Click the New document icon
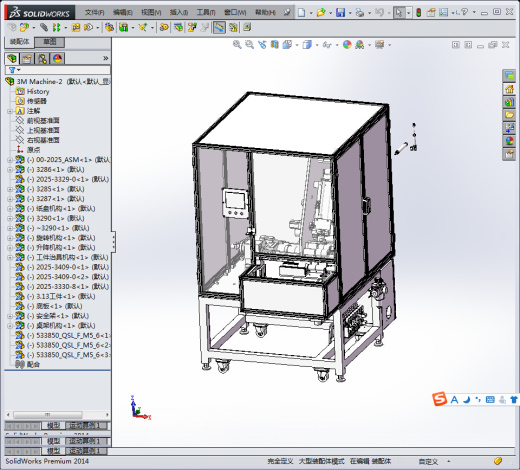 (x=301, y=13)
